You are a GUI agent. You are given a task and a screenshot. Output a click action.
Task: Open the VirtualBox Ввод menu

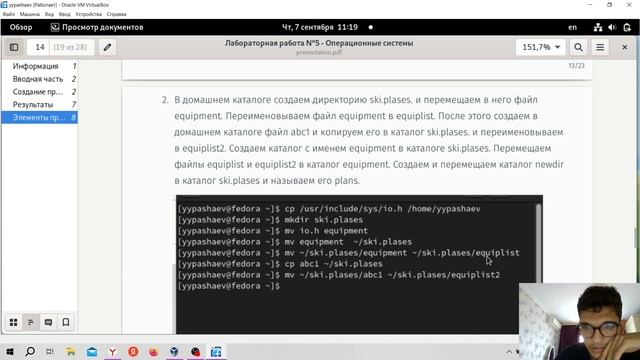(64, 14)
